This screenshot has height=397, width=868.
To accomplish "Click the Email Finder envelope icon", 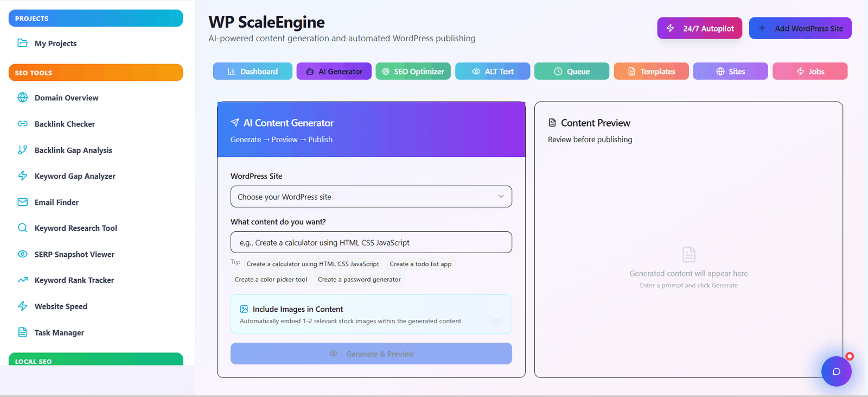I will tap(22, 201).
